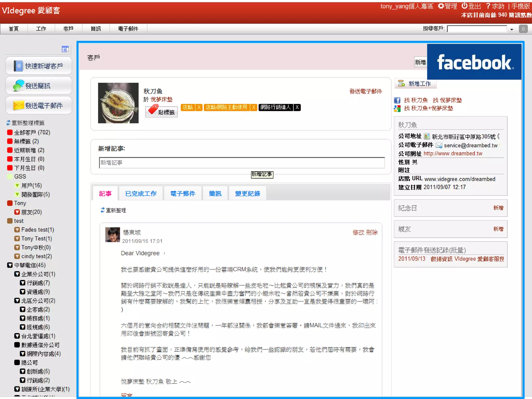Open the 簡訊 menu in navigation bar
The height and width of the screenshot is (399, 532).
click(x=96, y=29)
